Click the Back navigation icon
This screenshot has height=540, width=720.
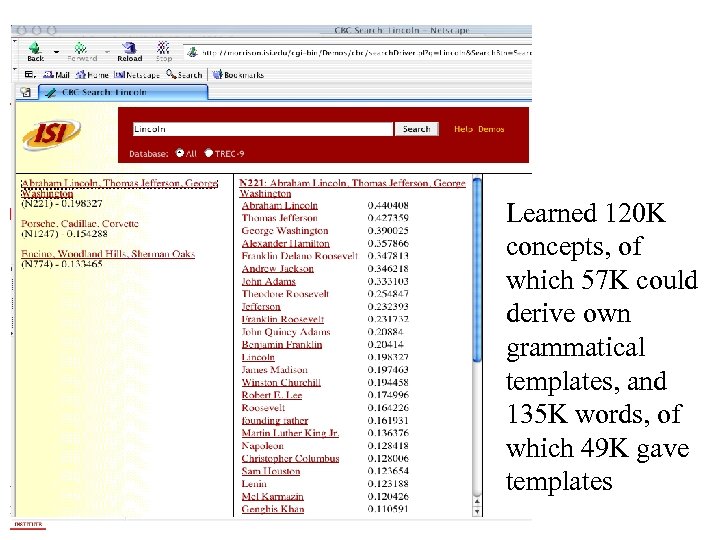pyautogui.click(x=35, y=51)
